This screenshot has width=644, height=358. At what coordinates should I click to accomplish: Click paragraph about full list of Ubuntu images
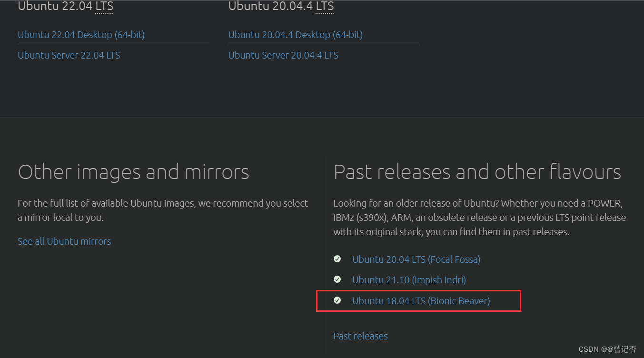click(x=163, y=210)
